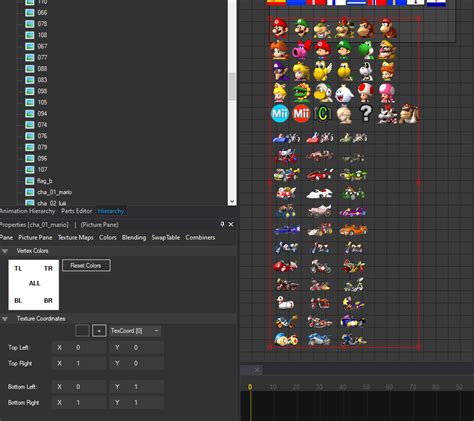Switch to the Parts Editor tab

76,211
